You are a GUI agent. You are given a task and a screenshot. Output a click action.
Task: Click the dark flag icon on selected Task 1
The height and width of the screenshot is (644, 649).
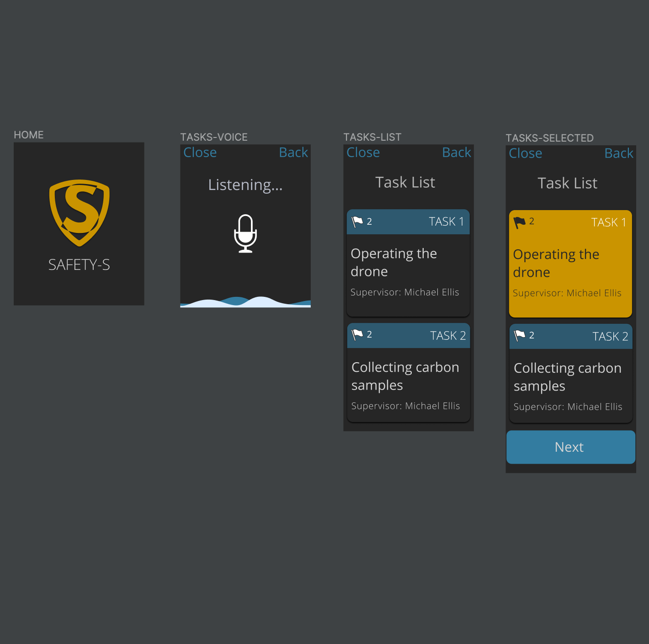coord(520,222)
